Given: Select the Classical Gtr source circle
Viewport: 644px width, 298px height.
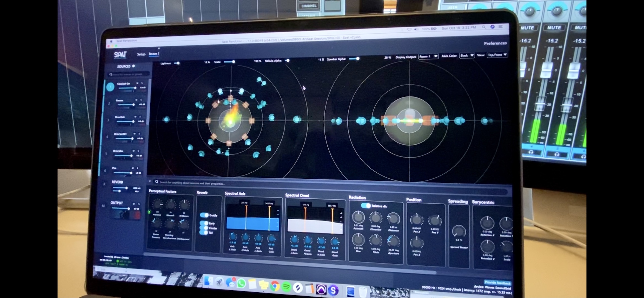Looking at the screenshot, I should (x=110, y=87).
